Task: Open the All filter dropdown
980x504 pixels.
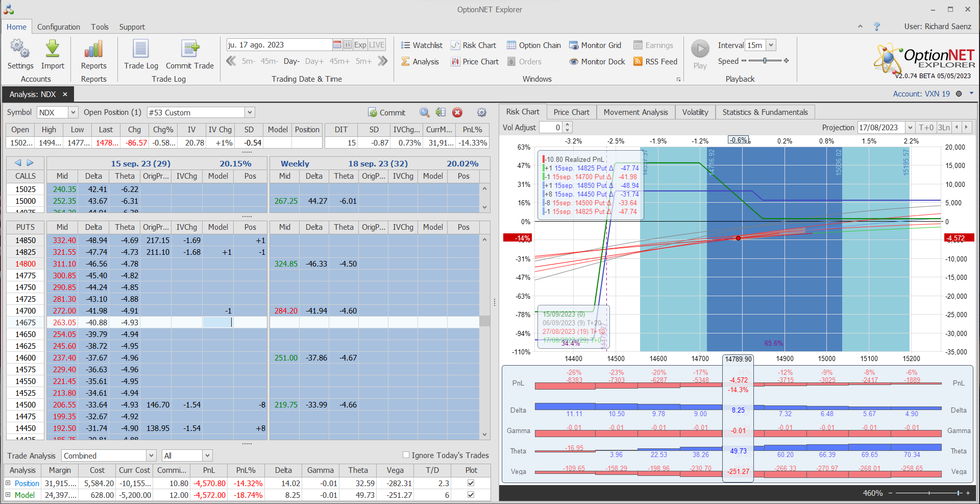Action: 207,455
